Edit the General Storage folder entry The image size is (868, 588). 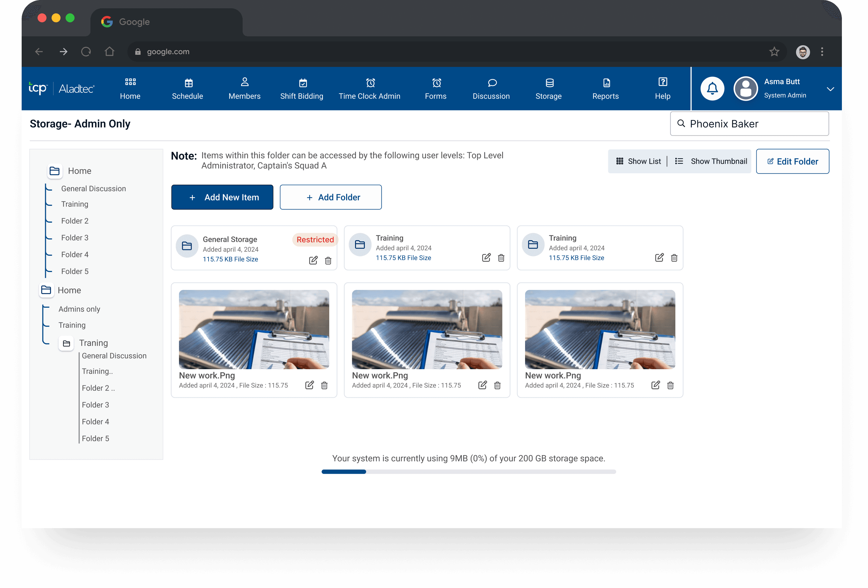coord(313,260)
